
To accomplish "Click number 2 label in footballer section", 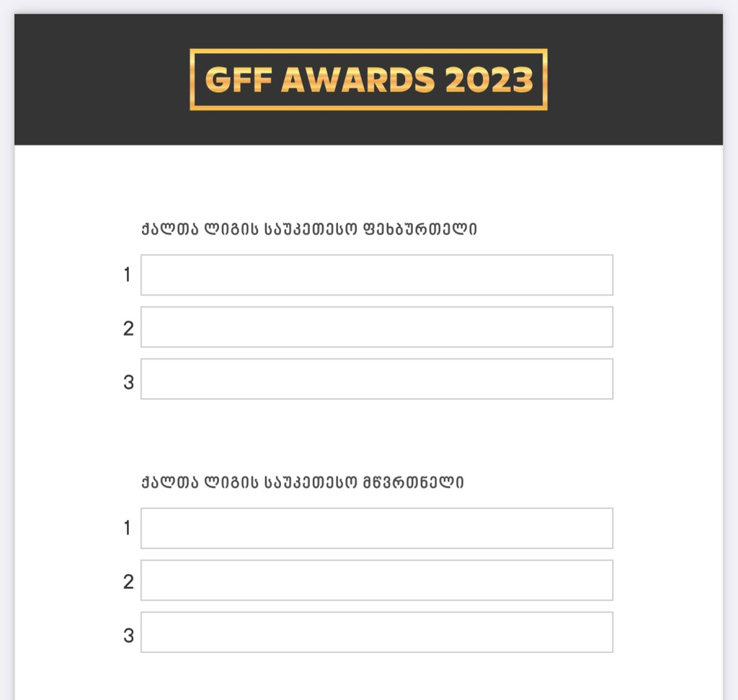I will coord(128,329).
